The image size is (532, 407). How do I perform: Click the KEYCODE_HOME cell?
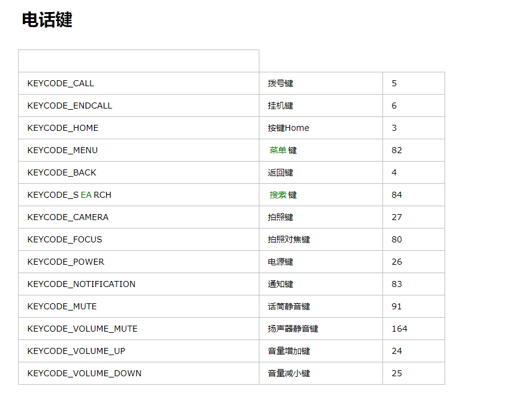tap(139, 128)
